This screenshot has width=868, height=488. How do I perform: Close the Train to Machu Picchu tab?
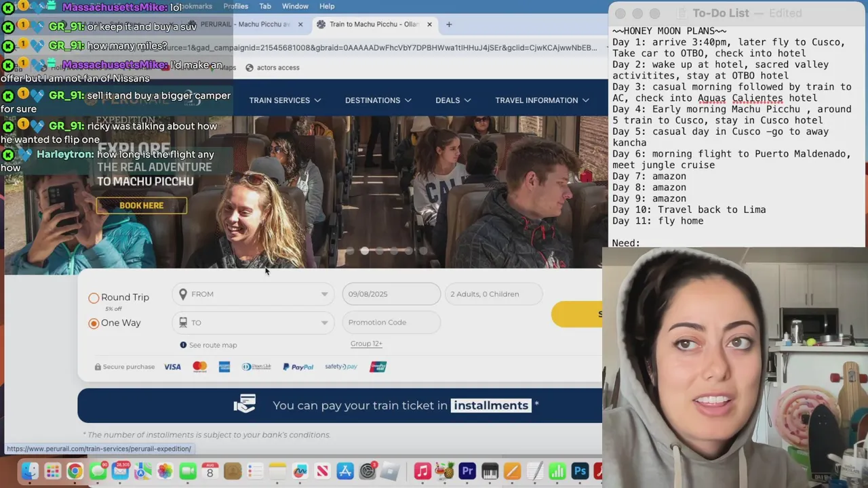tap(429, 24)
